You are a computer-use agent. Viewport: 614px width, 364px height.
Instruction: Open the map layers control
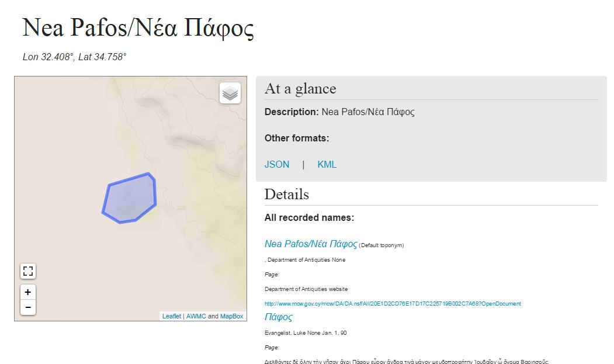point(230,93)
